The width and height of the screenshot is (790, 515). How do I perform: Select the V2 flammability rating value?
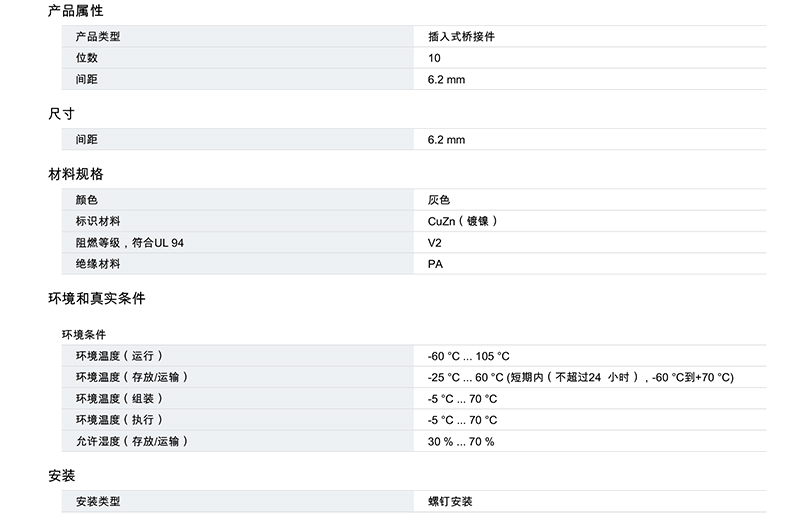pyautogui.click(x=435, y=243)
